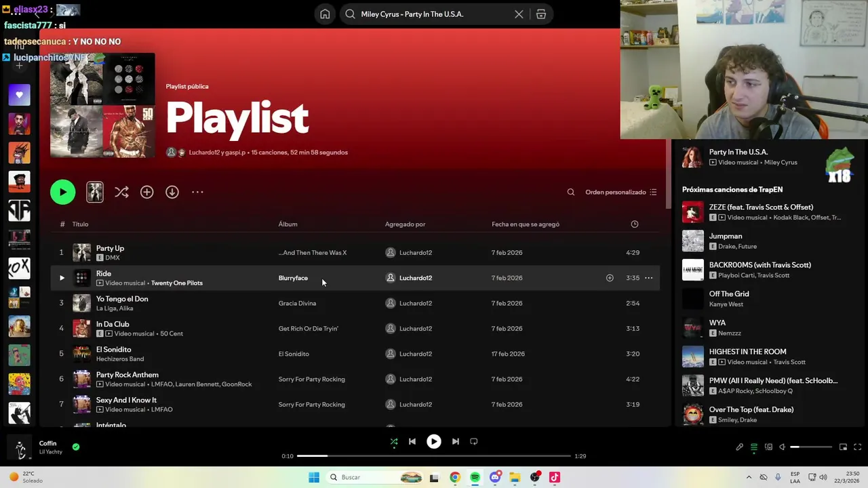Show hidden system tray icons chevron

(x=749, y=477)
